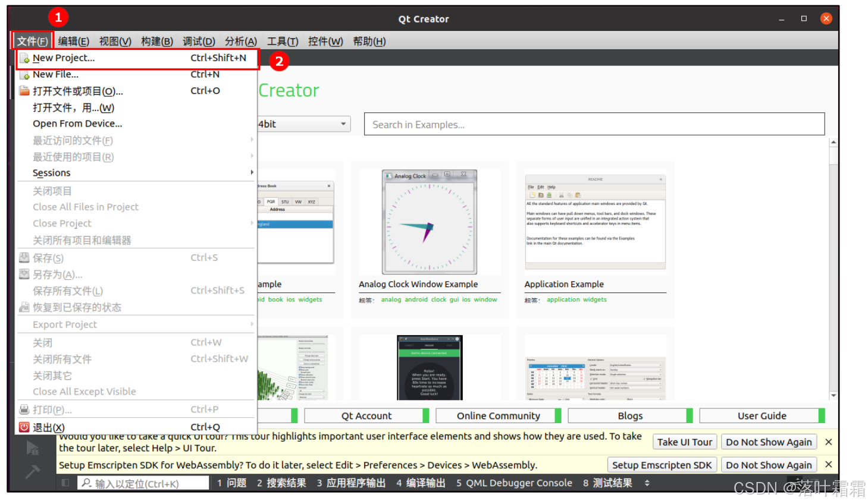Open the 调试(D) menu

click(199, 41)
